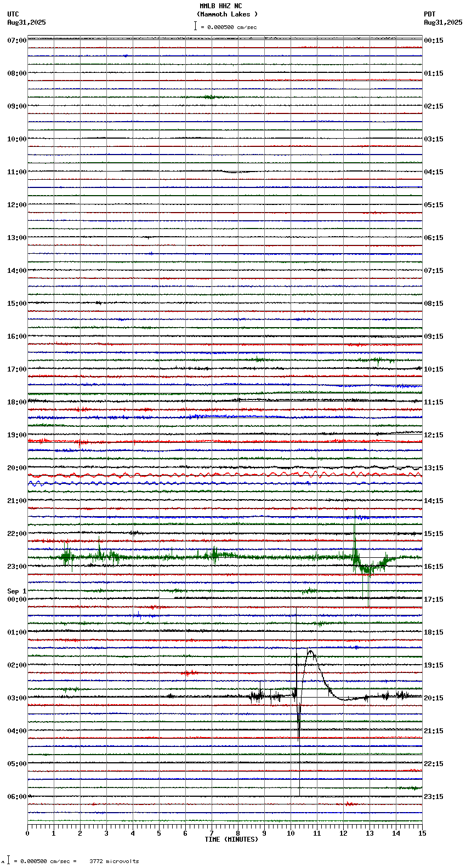Click the '10:00' UTC time label
Screen dimensions: 466x868
tap(17, 139)
